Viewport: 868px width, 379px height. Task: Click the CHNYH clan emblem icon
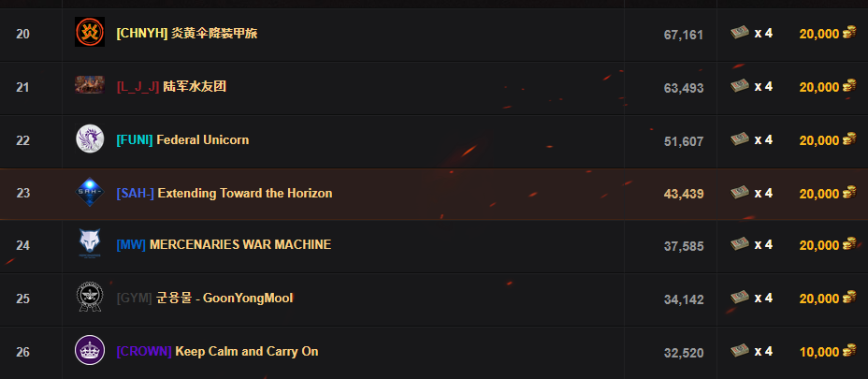click(90, 32)
